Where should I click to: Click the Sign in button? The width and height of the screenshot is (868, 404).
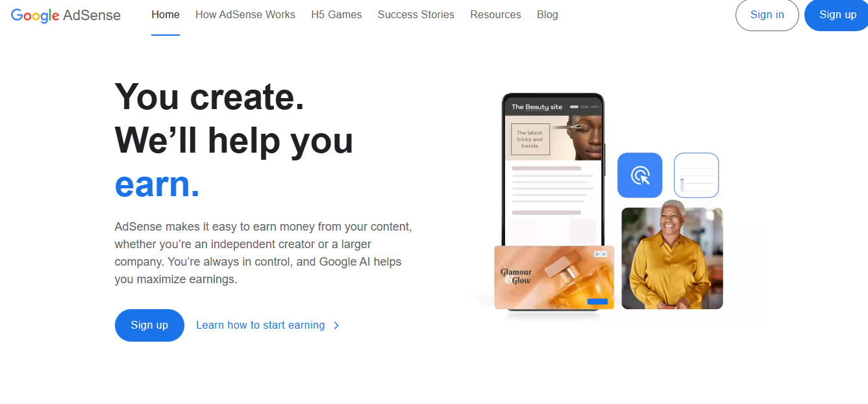pos(767,15)
